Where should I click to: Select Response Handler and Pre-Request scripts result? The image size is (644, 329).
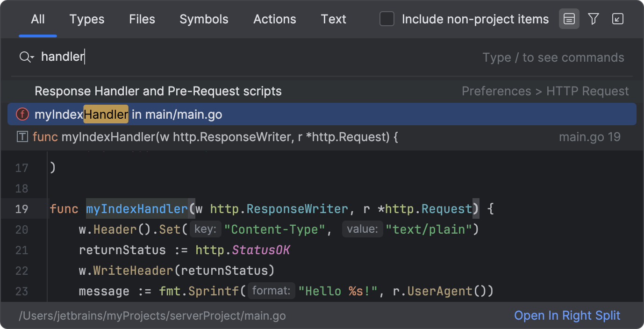click(158, 91)
